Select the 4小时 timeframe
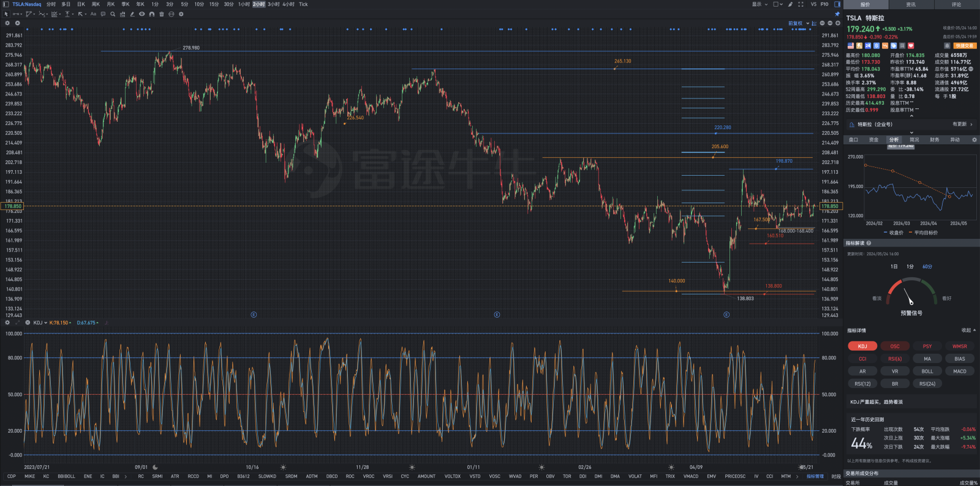Screen dimensions: 980x486 [288, 4]
